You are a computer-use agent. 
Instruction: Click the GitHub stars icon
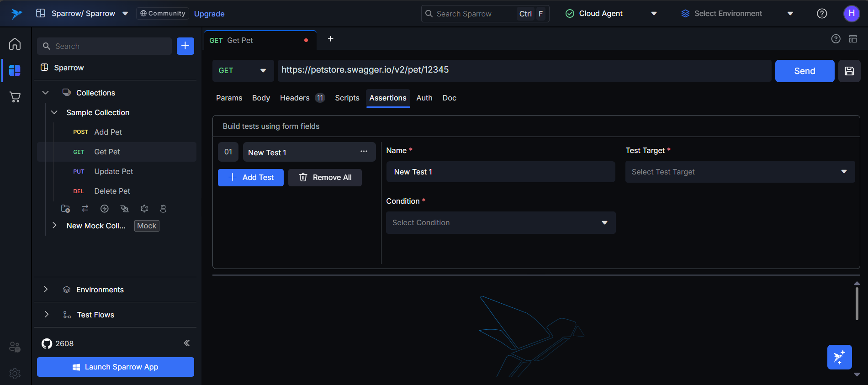click(x=47, y=343)
